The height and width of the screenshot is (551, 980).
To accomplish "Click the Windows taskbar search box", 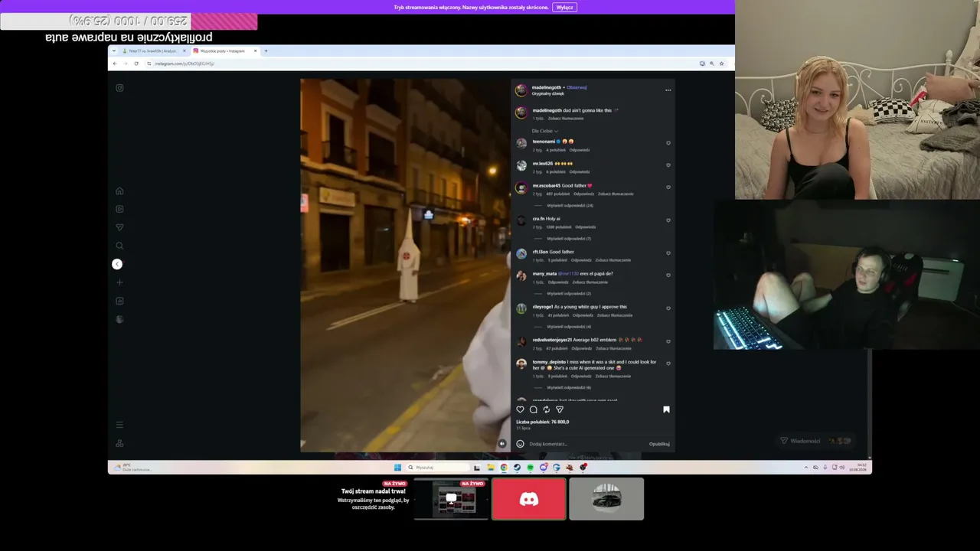I will [438, 468].
